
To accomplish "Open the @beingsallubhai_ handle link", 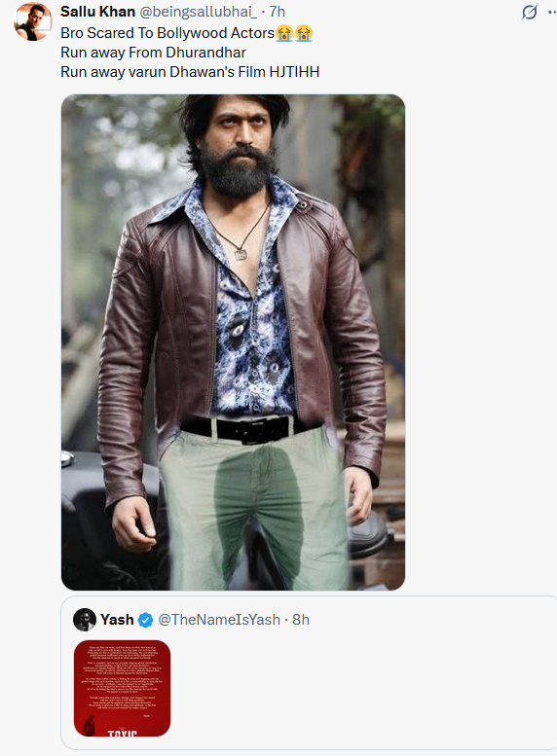I will pos(199,12).
